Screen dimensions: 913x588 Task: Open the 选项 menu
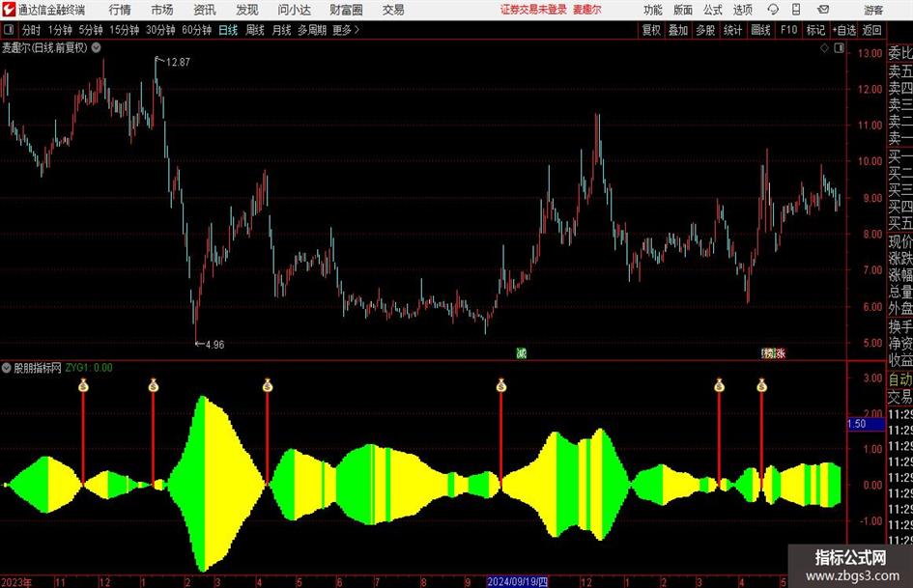pos(742,10)
